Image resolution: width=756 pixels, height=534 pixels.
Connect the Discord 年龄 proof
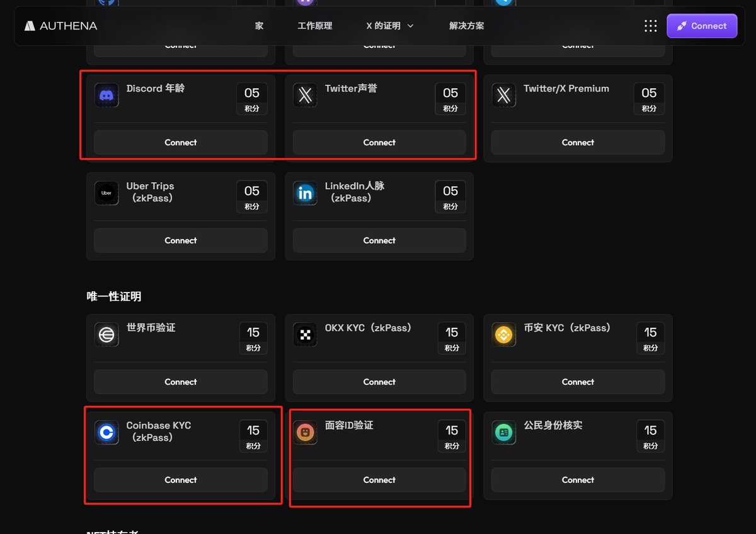(x=181, y=142)
